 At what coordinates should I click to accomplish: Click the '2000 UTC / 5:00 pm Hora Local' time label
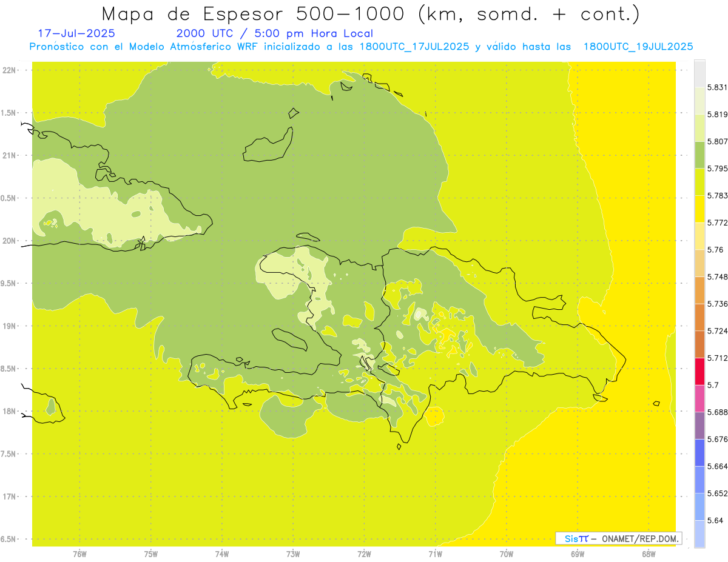tap(275, 34)
